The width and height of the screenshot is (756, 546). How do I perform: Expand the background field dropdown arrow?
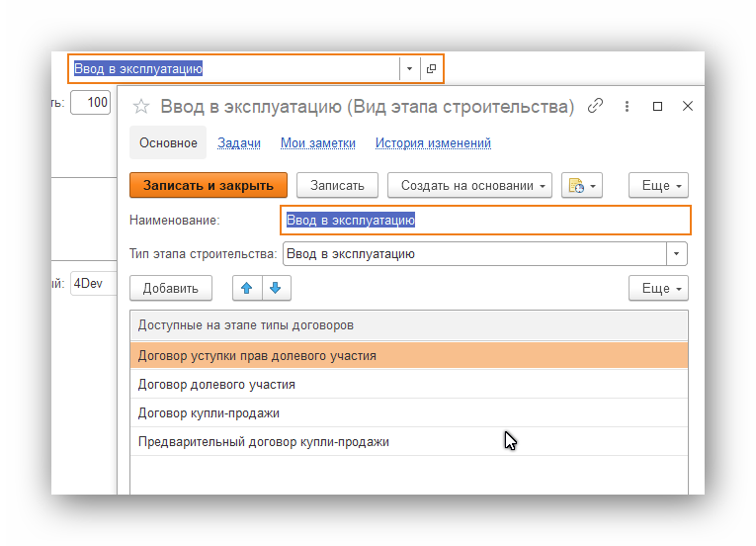tap(410, 68)
